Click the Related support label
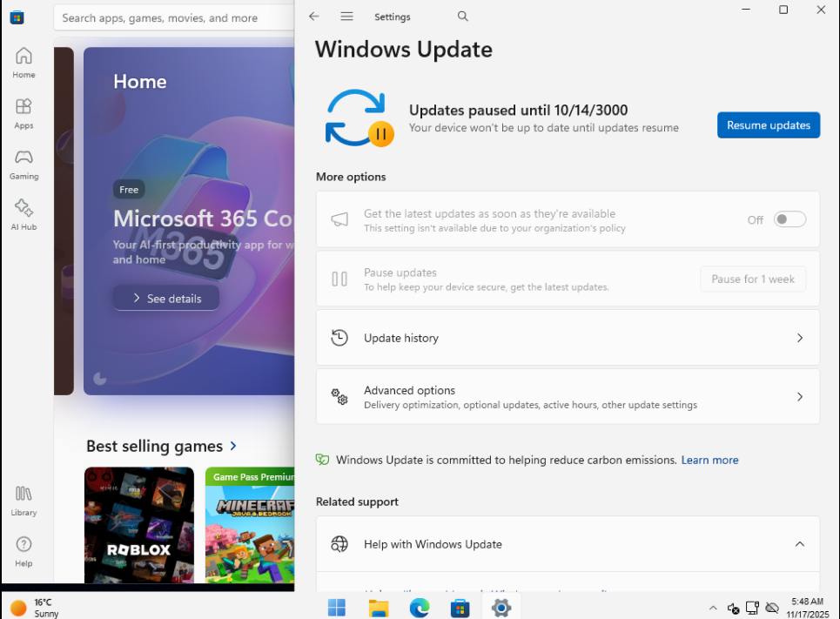This screenshot has height=619, width=840. (x=357, y=501)
